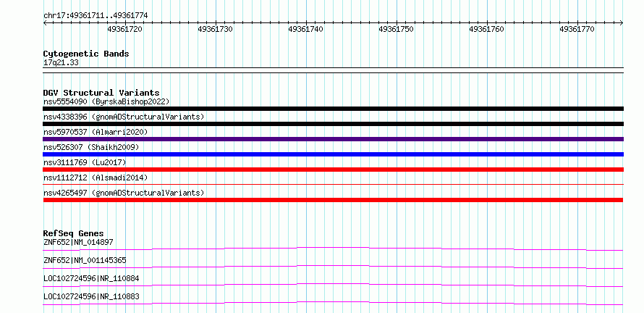Viewport: 644px width, 313px height.
Task: Select the ZNF652|NM_001145365 gene label
Action: pos(85,260)
